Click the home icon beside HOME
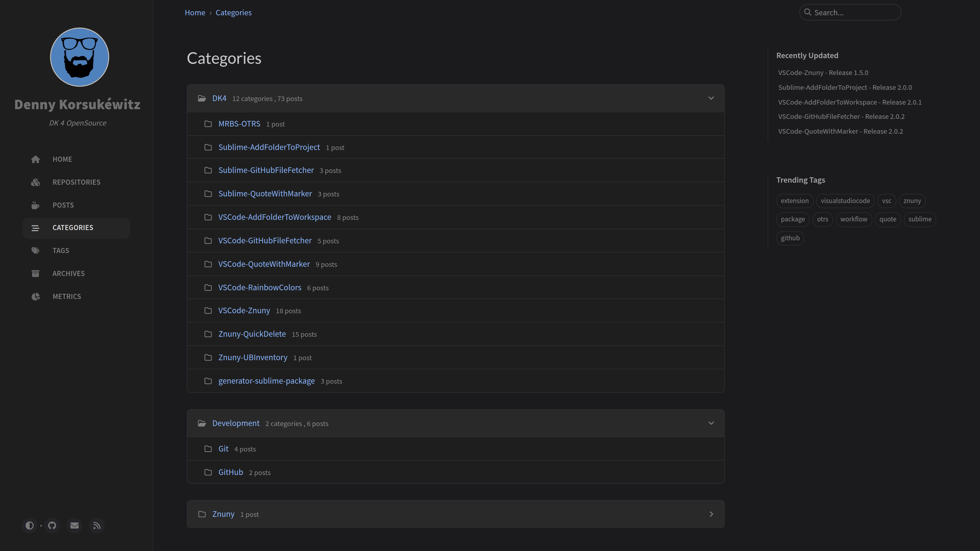The width and height of the screenshot is (980, 551). pyautogui.click(x=35, y=159)
